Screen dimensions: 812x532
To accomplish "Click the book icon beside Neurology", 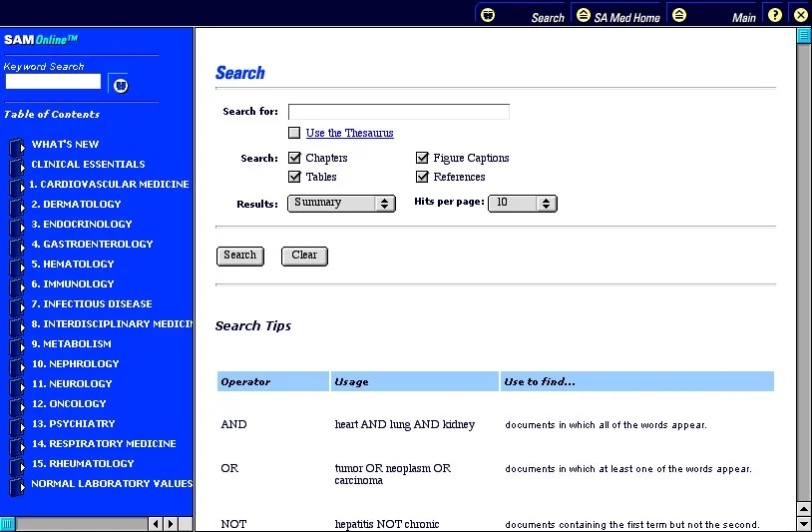I will point(17,386).
